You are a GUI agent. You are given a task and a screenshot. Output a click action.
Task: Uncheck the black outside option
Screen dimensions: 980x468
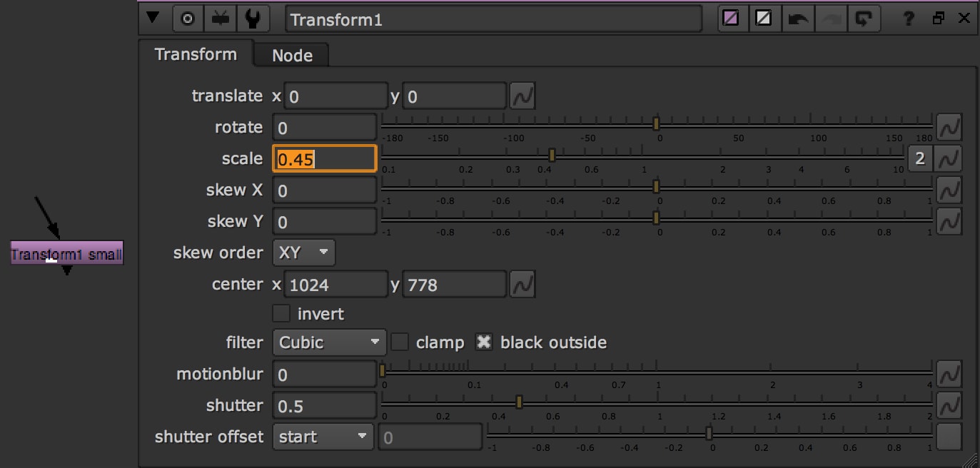click(x=484, y=342)
